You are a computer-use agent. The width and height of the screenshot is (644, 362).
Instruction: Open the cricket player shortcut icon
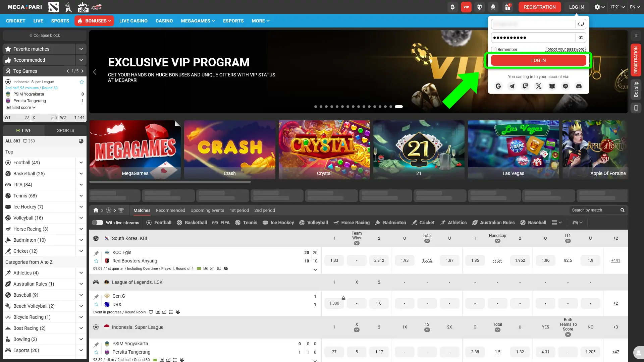coord(68,7)
